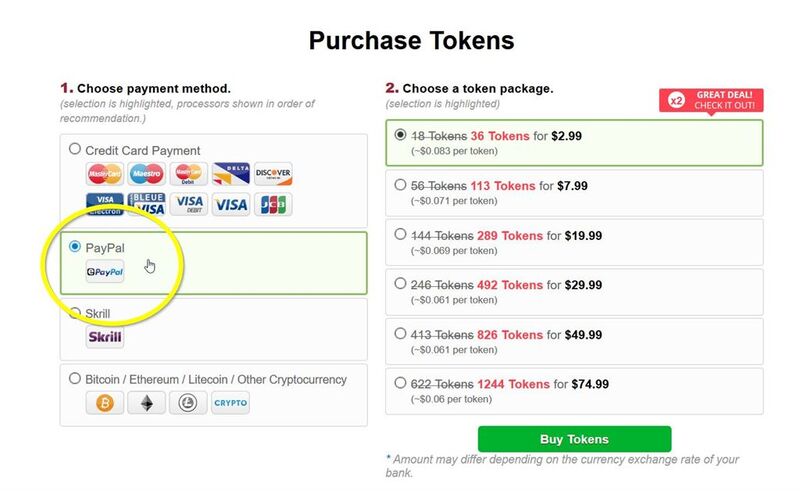The height and width of the screenshot is (491, 800).
Task: Select the Bitcoin / Ethereum cryptocurrency option
Action: 75,378
